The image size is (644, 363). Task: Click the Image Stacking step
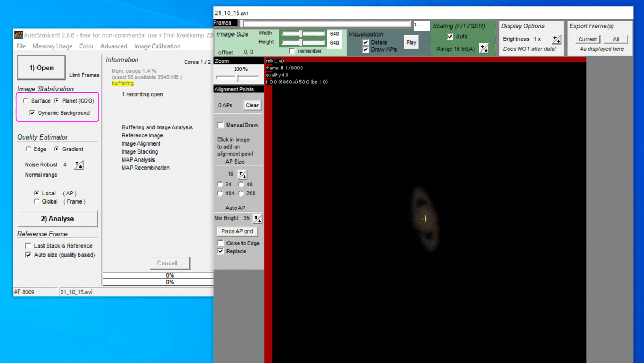[x=140, y=151]
